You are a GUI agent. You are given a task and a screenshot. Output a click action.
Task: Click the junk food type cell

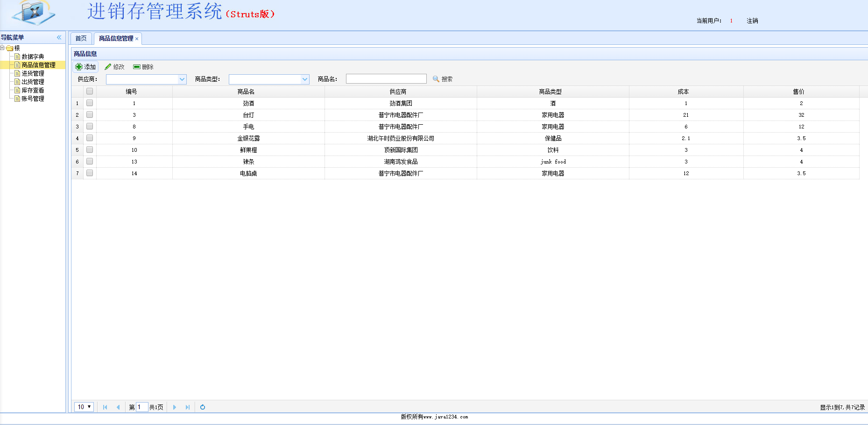pyautogui.click(x=553, y=162)
